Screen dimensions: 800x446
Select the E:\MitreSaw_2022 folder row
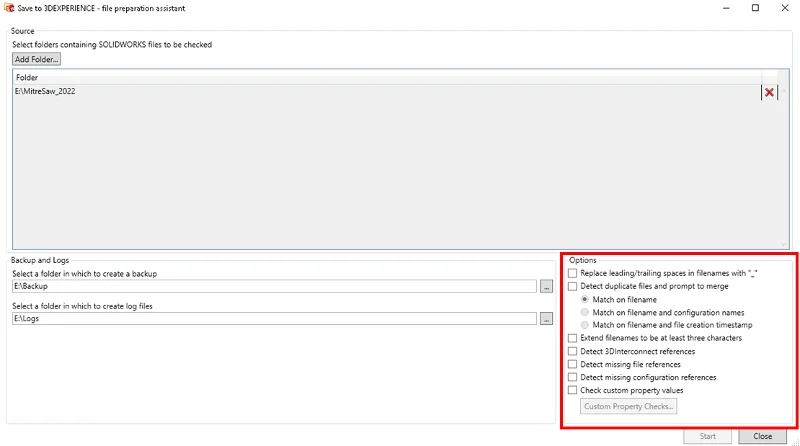(x=387, y=92)
